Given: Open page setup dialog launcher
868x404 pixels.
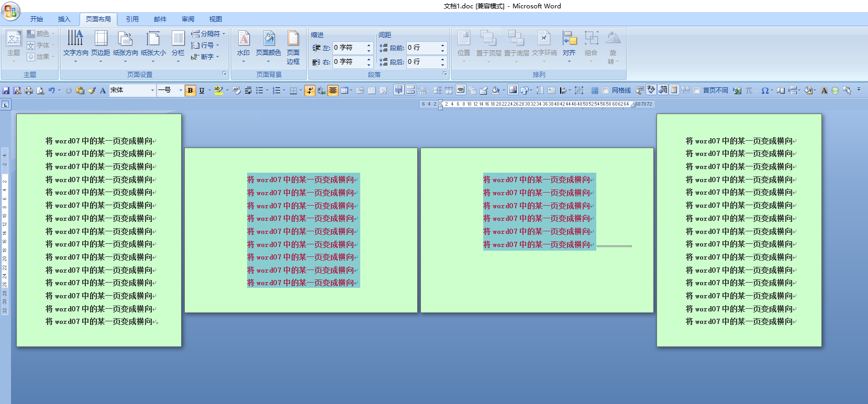Looking at the screenshot, I should [x=225, y=74].
